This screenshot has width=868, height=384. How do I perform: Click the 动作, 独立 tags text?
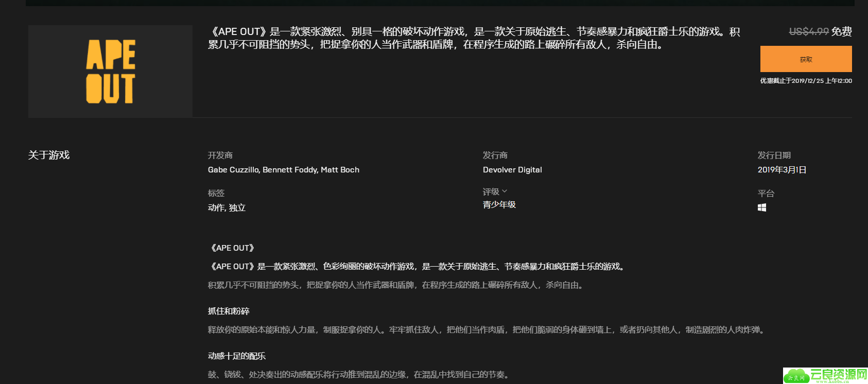[227, 208]
